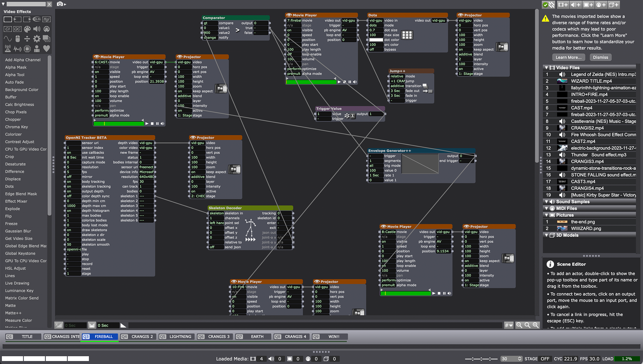
Task: Open the CRANGIS 2 scene
Action: point(142,337)
